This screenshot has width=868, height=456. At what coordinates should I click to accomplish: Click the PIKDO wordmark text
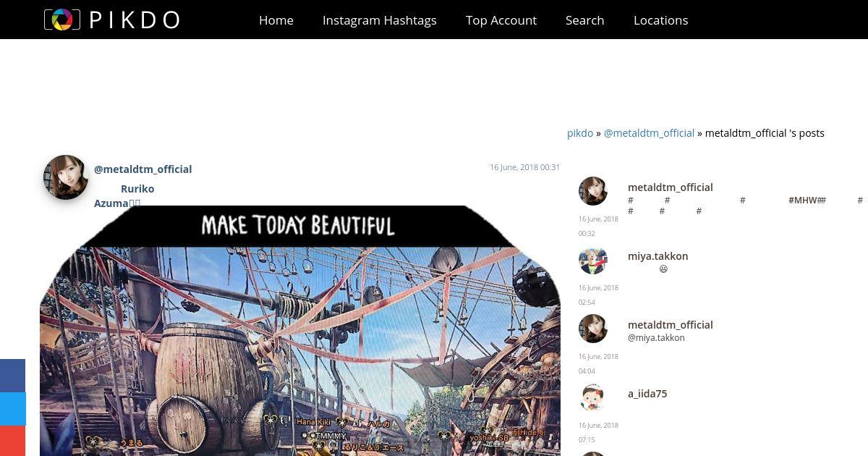[135, 20]
